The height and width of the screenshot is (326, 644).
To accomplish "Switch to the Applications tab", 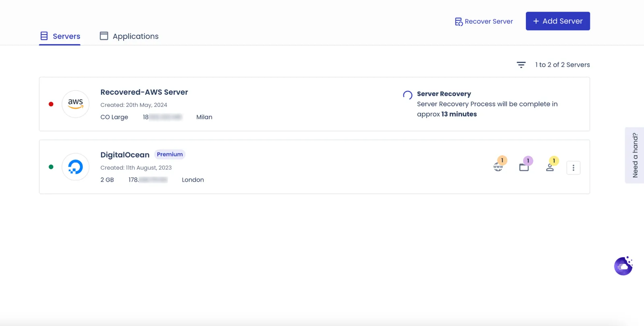I will tap(129, 36).
